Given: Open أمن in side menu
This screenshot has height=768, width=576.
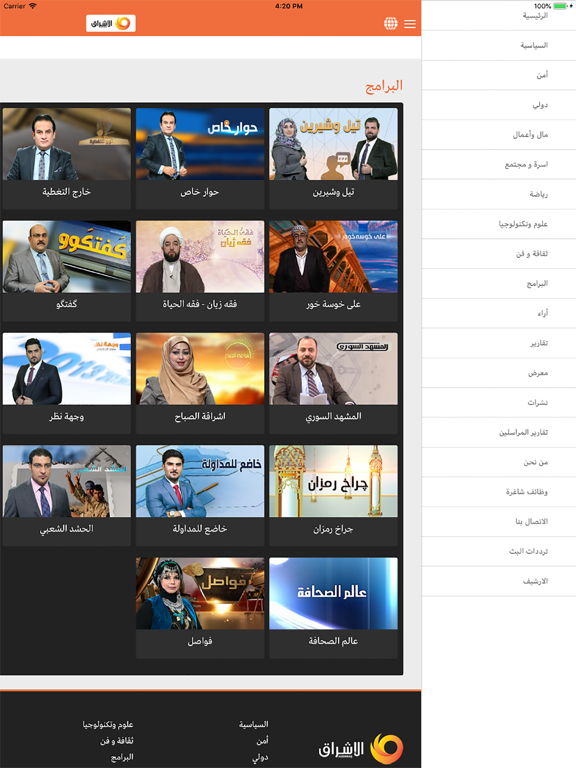Looking at the screenshot, I should 499,75.
